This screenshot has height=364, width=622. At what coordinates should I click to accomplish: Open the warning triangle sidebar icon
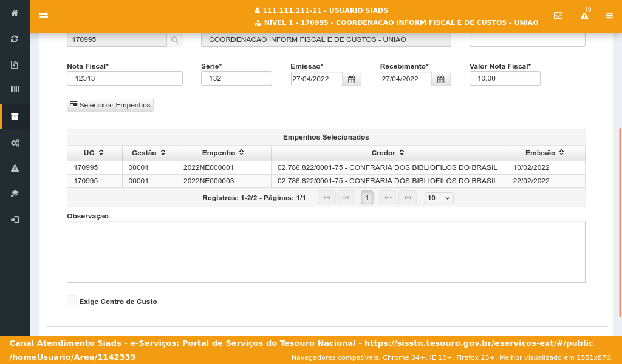tap(15, 168)
